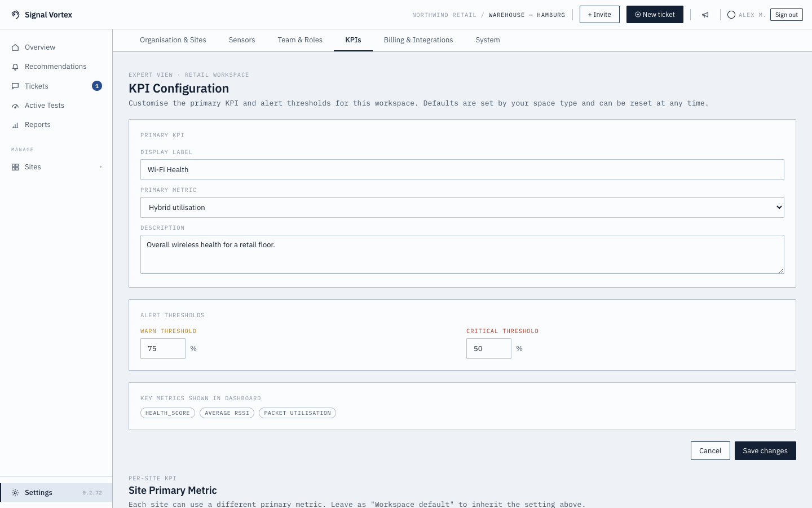Go to the System tab
812x508 pixels.
(488, 40)
